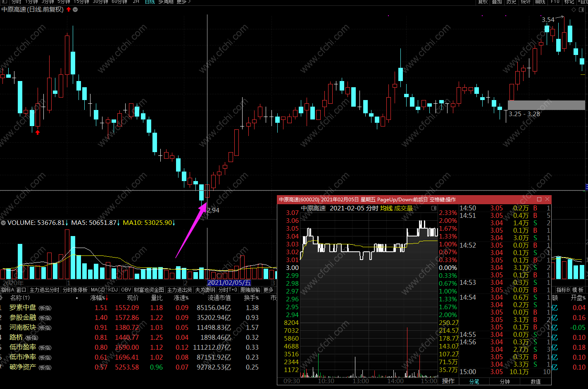Screen dimensions: 588x389
Task: Select 夫为妻纲 indicator
Action: tap(205, 290)
